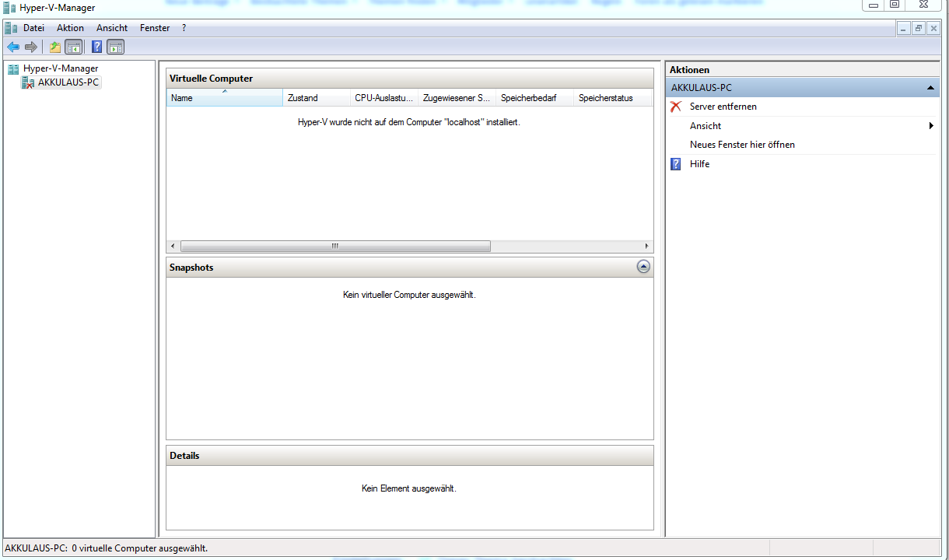The height and width of the screenshot is (560, 949).
Task: Collapse the AKKULAUS-PC actions group header
Action: (803, 87)
